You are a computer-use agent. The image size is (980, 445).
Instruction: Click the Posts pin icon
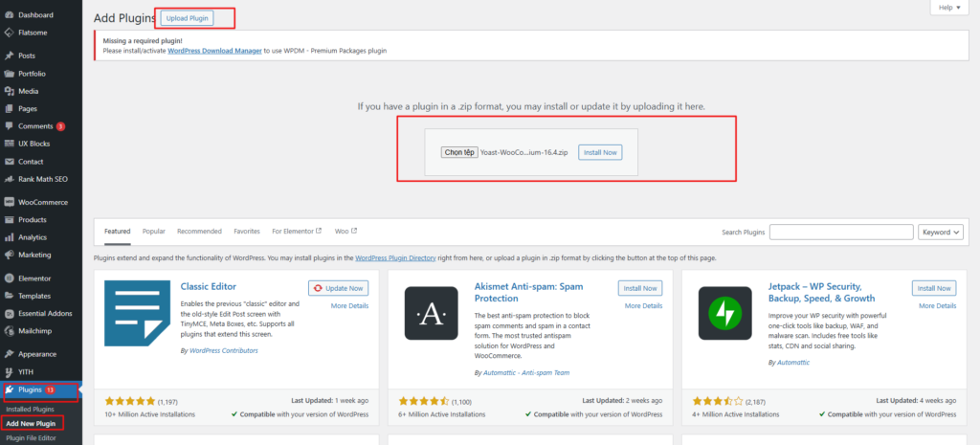point(9,56)
